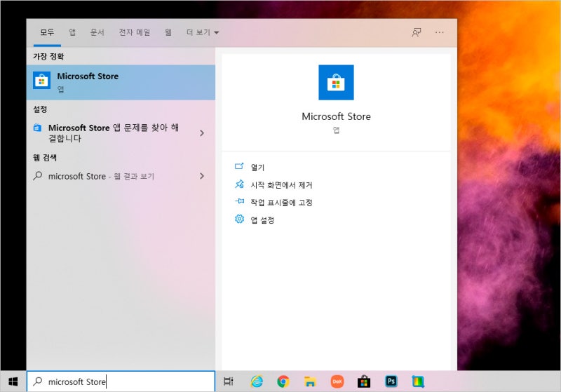Click the open-window icon beside 열기
The image size is (561, 392).
(239, 166)
